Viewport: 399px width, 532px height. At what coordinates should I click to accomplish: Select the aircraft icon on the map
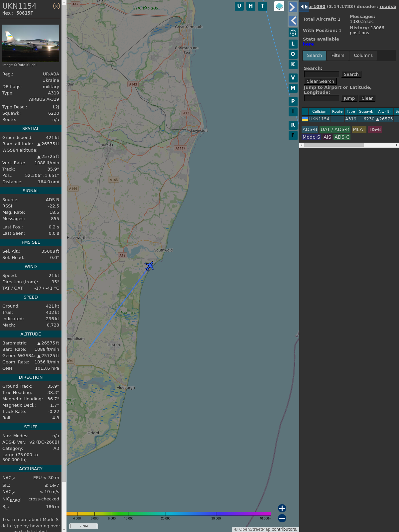[149, 266]
